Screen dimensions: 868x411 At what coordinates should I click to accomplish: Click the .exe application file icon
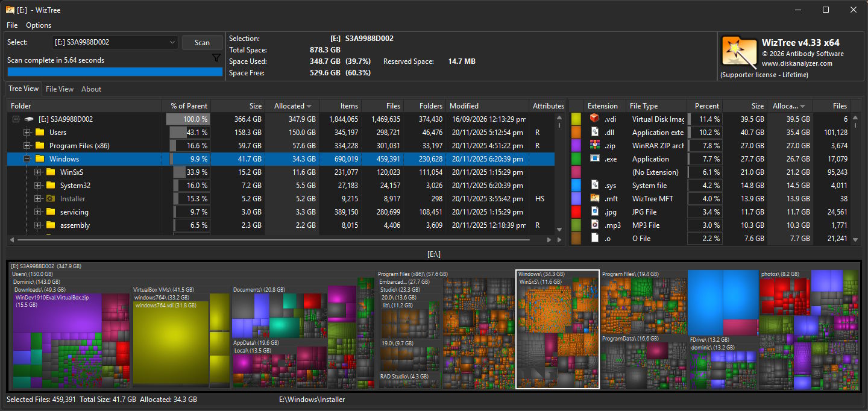[594, 158]
